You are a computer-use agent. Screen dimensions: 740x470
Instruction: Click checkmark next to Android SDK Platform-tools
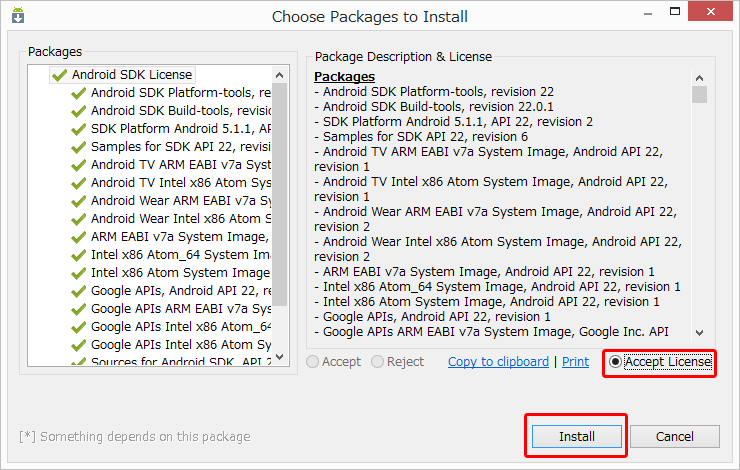tap(78, 93)
